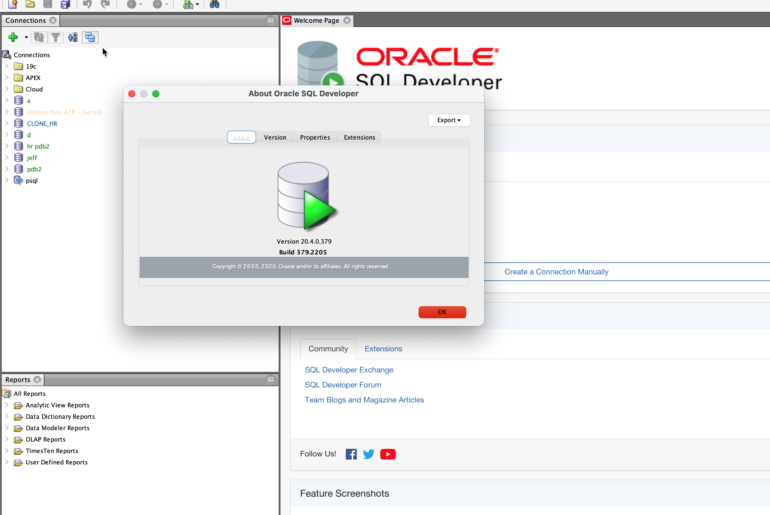Select the psql connection
This screenshot has height=515, width=770.
(31, 181)
